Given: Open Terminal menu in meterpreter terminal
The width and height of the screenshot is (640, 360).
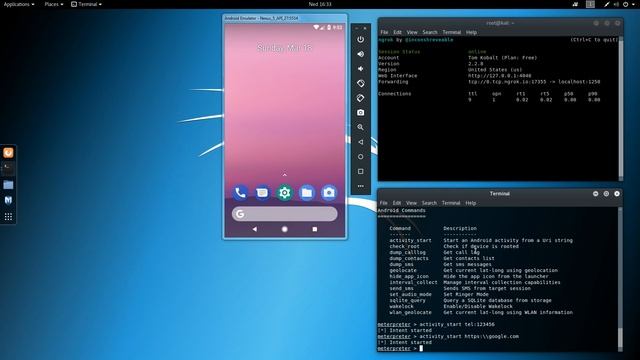Looking at the screenshot, I should pos(451,203).
